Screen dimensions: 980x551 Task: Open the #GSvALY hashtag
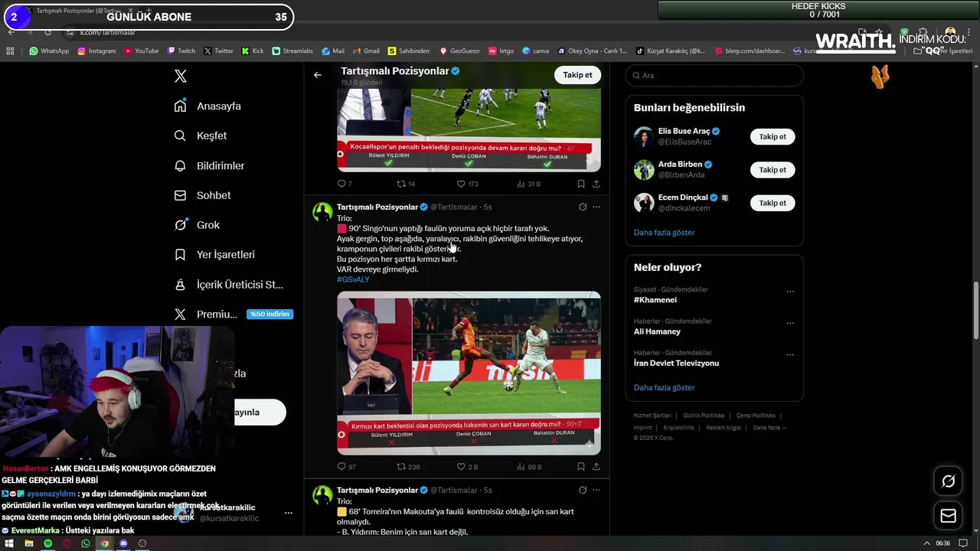click(x=353, y=279)
